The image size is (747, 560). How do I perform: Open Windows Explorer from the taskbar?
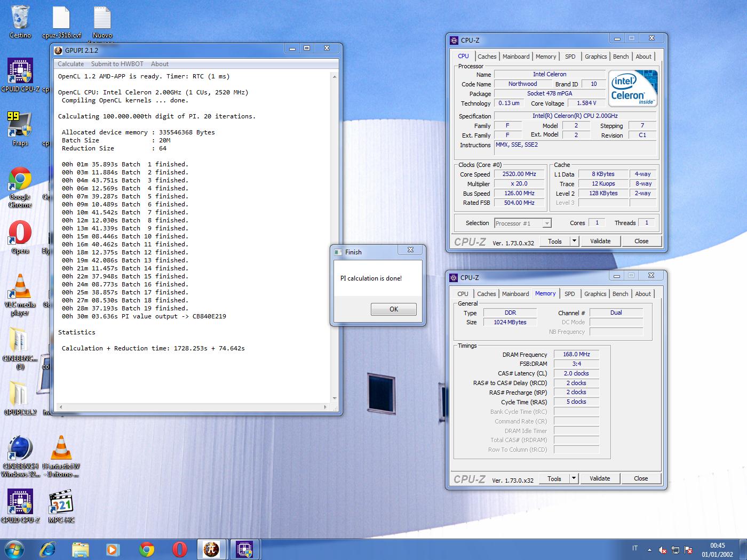pyautogui.click(x=81, y=549)
